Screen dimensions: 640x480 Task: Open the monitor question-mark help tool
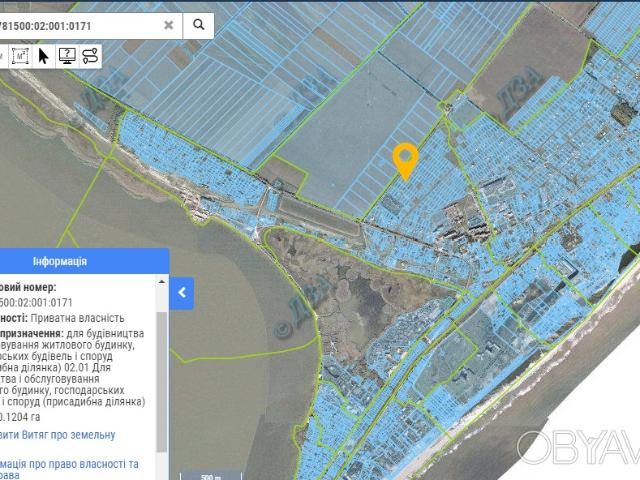coord(67,55)
